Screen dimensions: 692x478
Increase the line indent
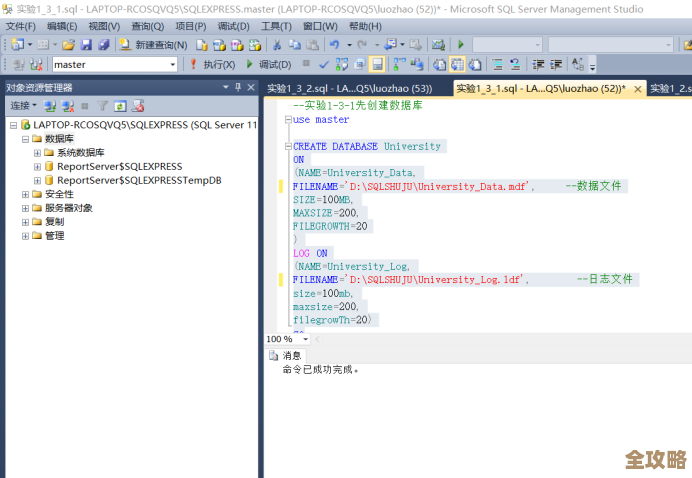click(556, 65)
